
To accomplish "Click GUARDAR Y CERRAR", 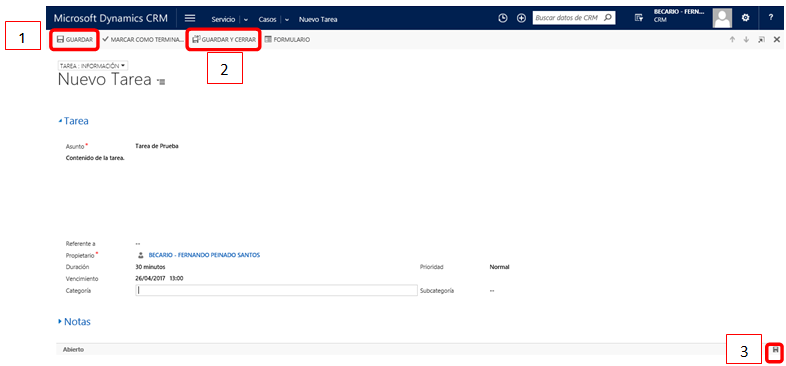I will click(x=224, y=40).
